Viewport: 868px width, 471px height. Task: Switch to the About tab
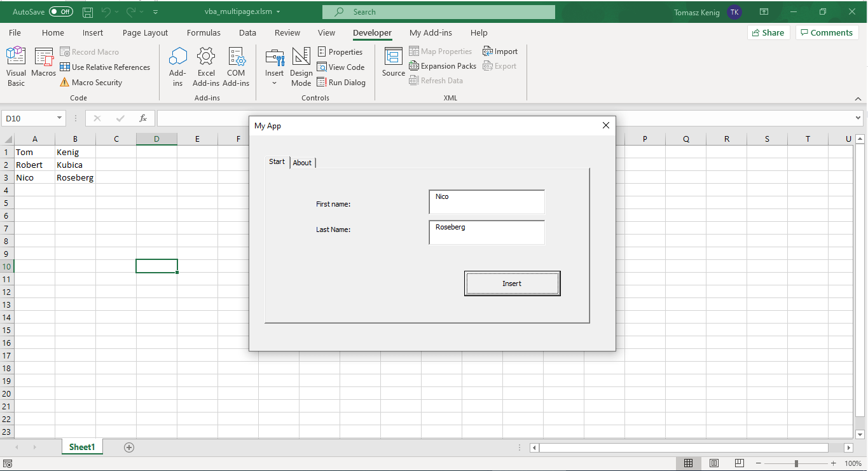coord(303,163)
